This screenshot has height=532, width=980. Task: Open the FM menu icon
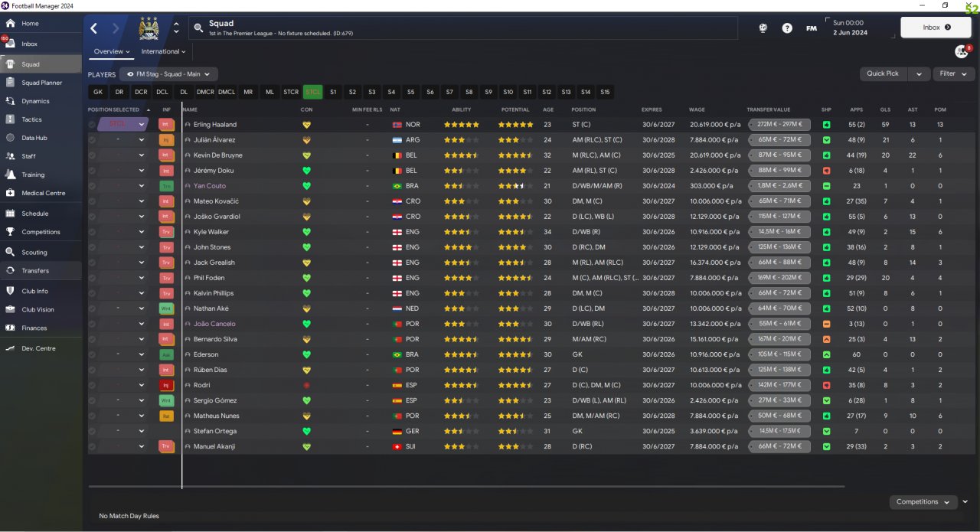(x=812, y=28)
